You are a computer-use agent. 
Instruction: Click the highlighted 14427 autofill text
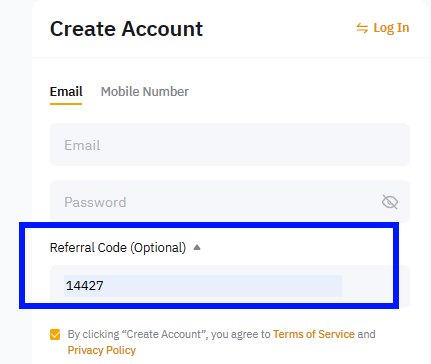coord(85,286)
